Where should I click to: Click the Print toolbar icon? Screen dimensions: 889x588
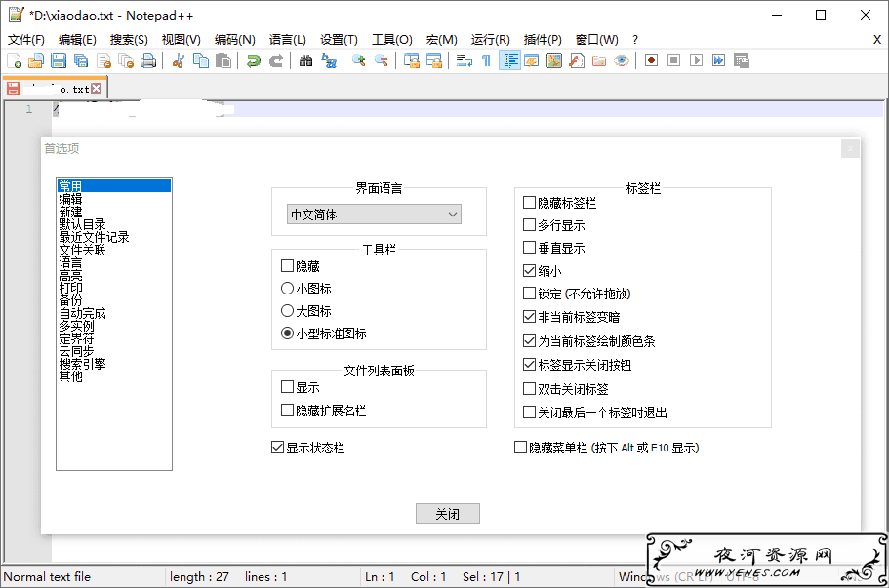coord(148,60)
